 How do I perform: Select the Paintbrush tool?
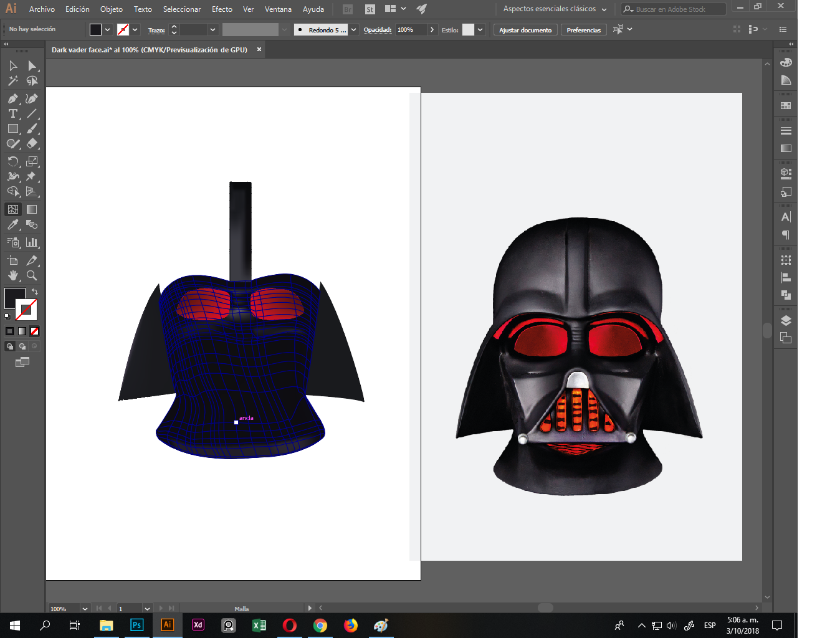tap(32, 128)
